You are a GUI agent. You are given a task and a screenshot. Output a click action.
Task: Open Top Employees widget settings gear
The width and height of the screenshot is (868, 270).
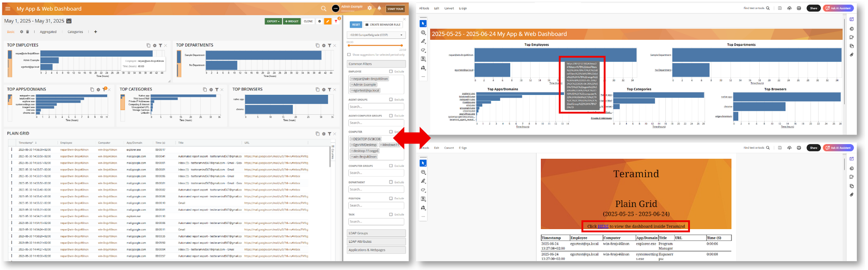click(155, 45)
